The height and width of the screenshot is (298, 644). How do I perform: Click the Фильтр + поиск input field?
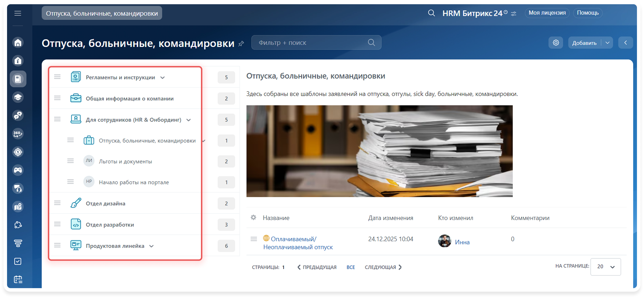[310, 43]
